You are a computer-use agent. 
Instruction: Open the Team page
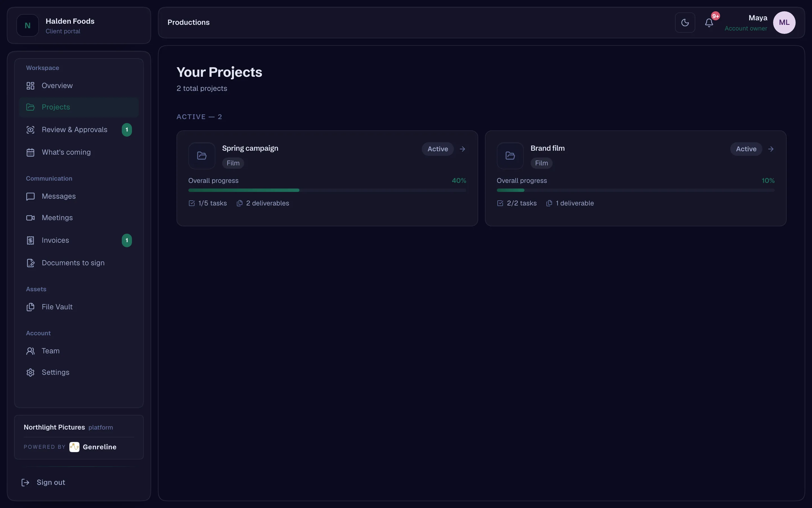tap(79, 351)
